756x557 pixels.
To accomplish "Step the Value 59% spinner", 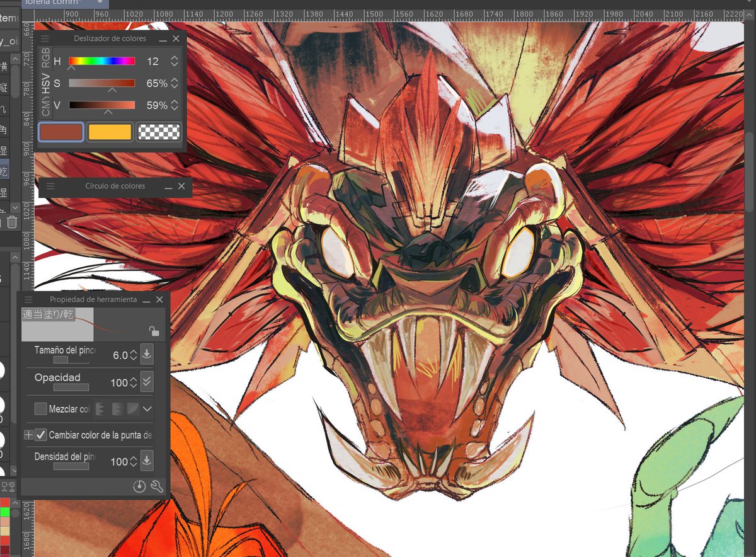I will coord(175,105).
